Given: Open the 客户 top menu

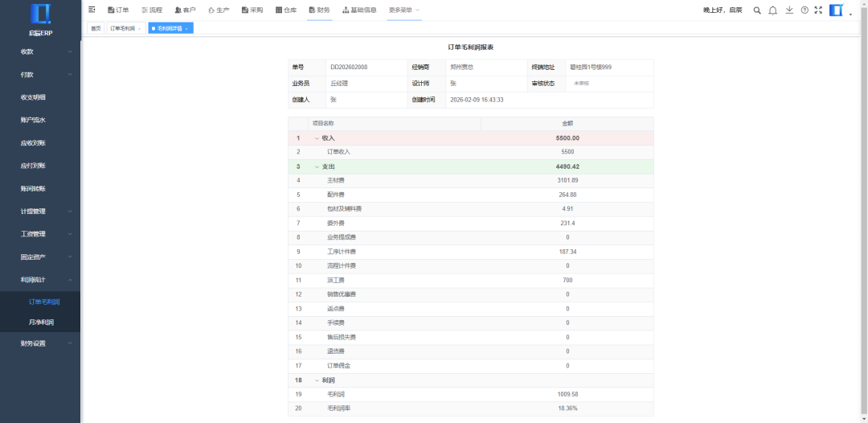Looking at the screenshot, I should pos(185,10).
